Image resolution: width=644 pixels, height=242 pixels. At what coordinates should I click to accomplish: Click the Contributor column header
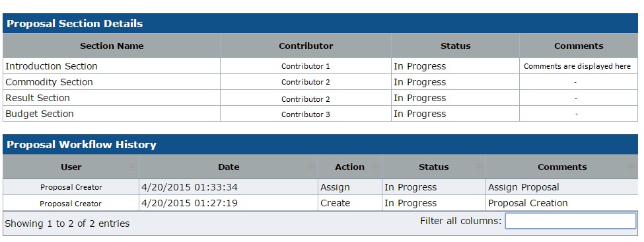point(306,46)
